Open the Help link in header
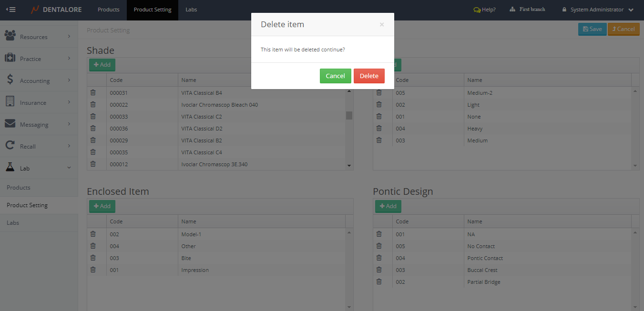 [x=484, y=10]
